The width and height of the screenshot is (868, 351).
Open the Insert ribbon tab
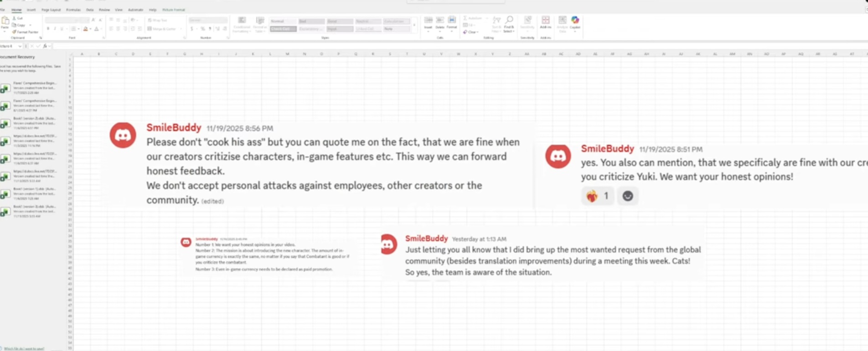click(31, 10)
